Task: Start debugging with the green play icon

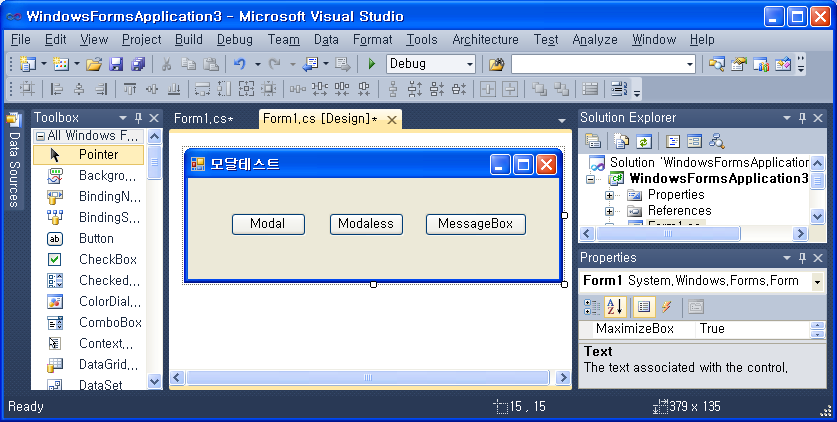Action: click(372, 64)
